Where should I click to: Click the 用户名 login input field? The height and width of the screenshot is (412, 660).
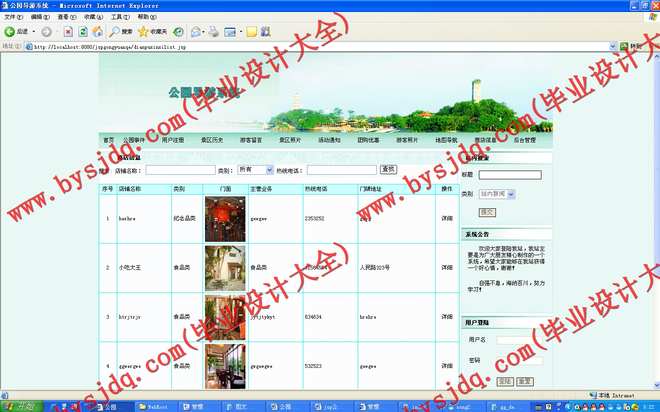[x=520, y=340]
